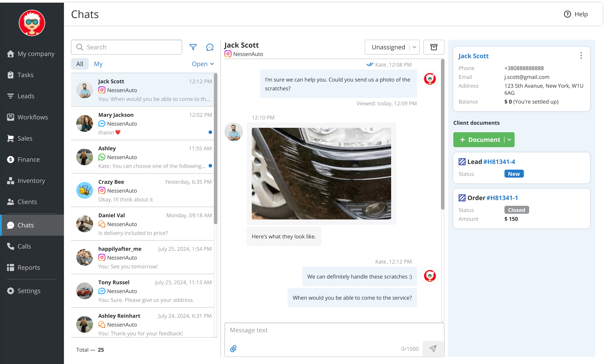The width and height of the screenshot is (605, 364).
Task: Open Ashley's WhatsApp chat
Action: [142, 157]
